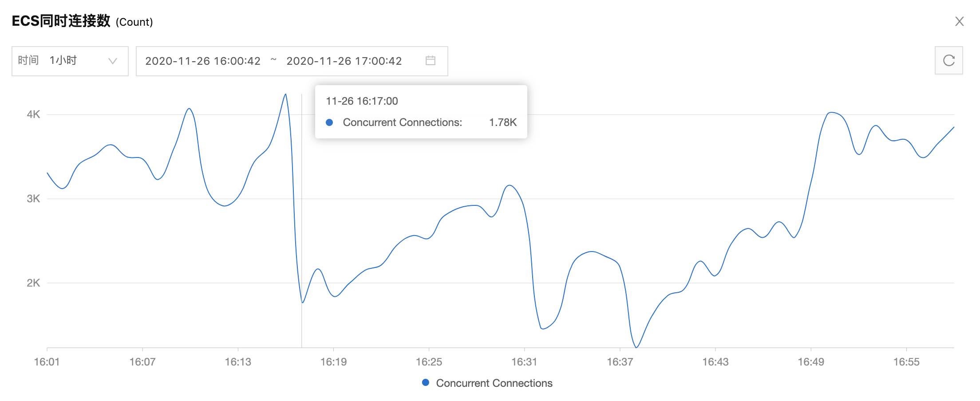Click the end time 2020-11-26 17:00:42 field

[344, 61]
